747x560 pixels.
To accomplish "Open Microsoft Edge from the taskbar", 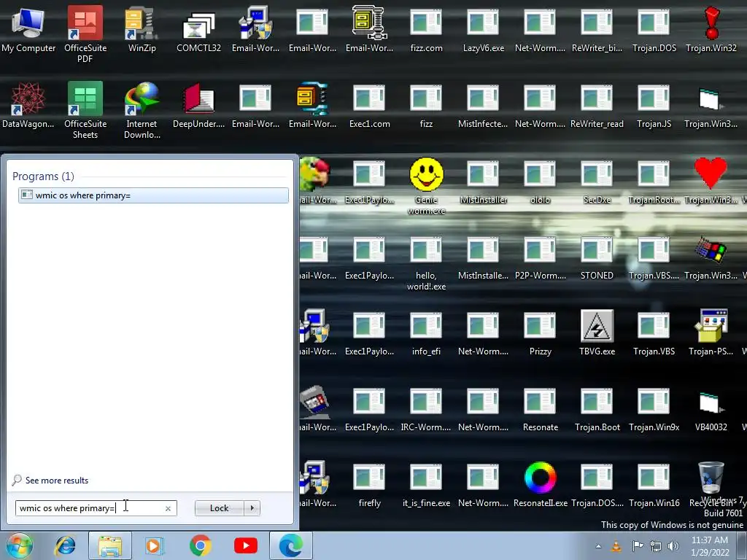I will [x=291, y=545].
